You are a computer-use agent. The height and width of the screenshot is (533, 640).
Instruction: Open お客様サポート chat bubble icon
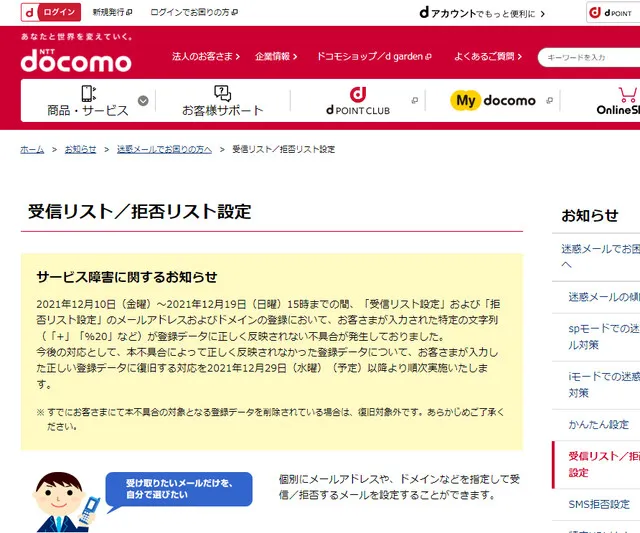(x=222, y=93)
